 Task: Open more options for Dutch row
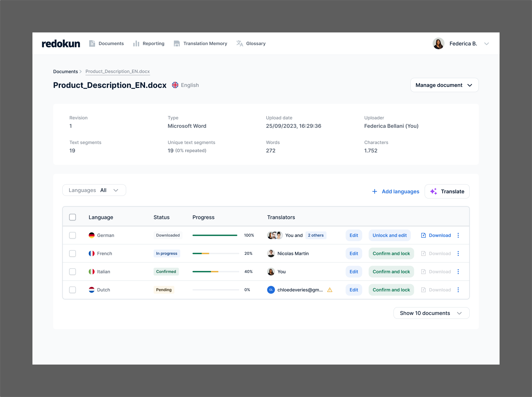coord(458,290)
